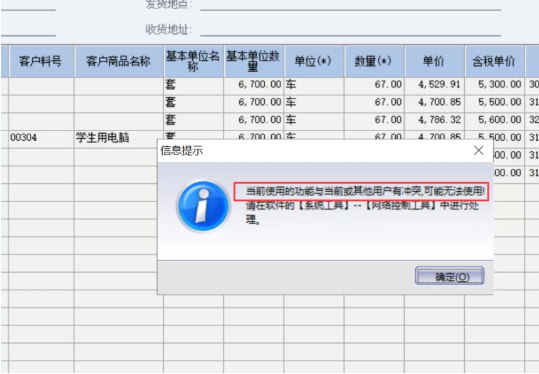Screen dimensions: 539x374
Task: Click the 5,600.00 tax-inclusive price cell
Action: point(495,120)
